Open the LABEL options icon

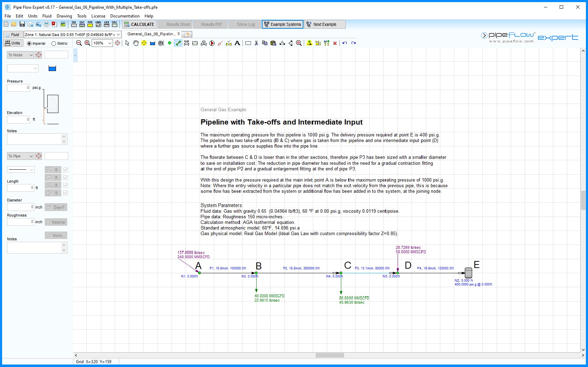click(x=98, y=24)
